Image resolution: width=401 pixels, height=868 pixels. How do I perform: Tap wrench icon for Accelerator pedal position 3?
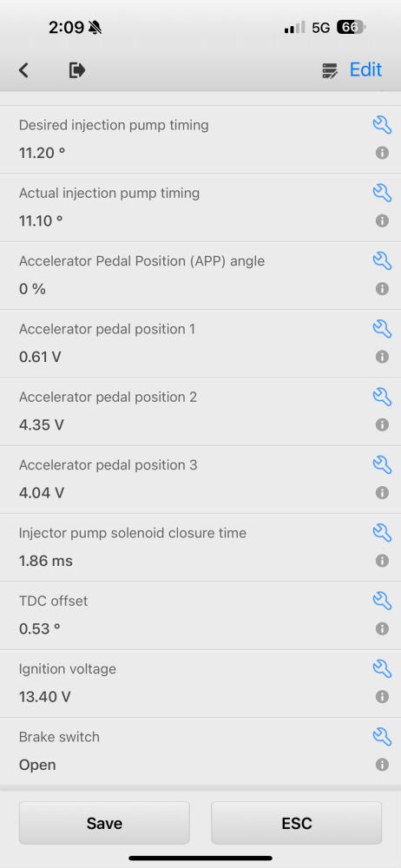click(x=382, y=464)
